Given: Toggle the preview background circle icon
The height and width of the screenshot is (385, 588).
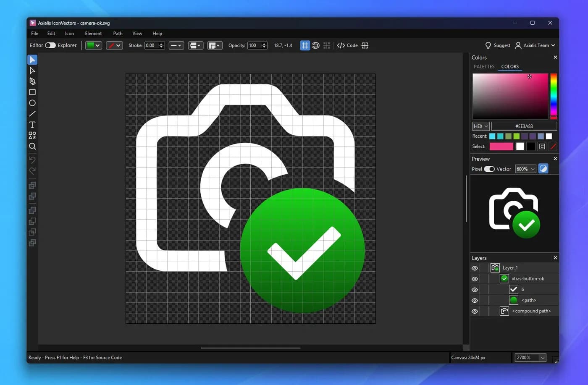Looking at the screenshot, I should click(x=543, y=169).
